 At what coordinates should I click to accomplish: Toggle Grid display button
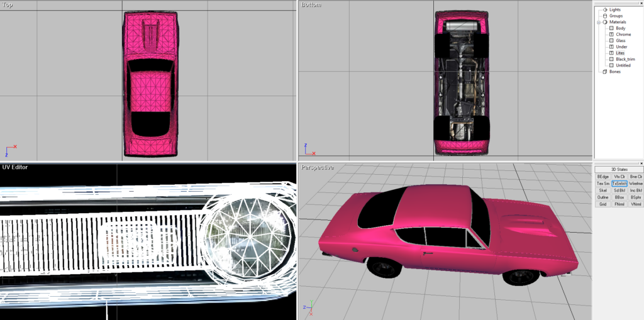point(602,204)
